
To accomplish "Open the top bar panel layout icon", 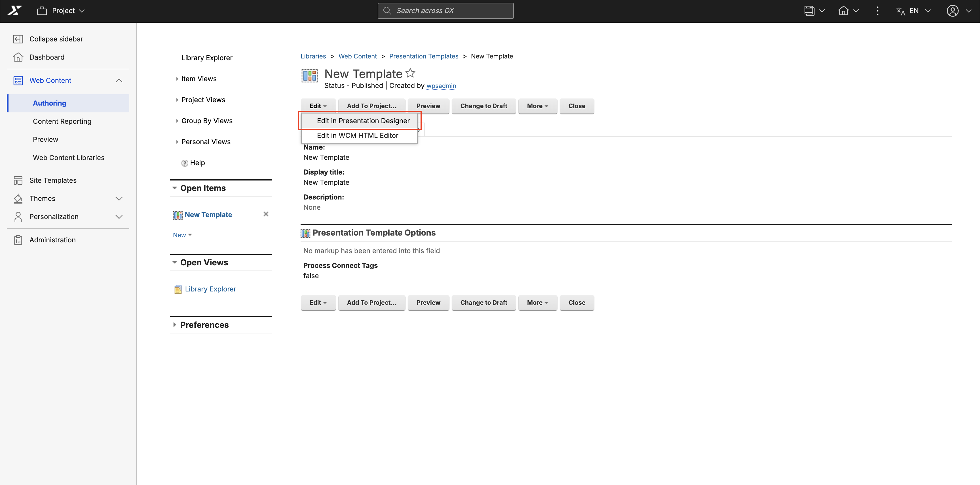I will (809, 11).
